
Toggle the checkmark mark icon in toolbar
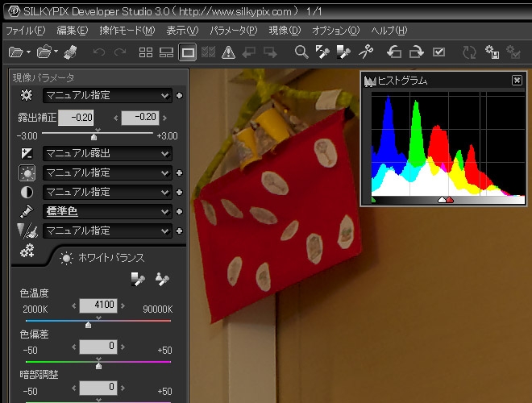click(439, 52)
